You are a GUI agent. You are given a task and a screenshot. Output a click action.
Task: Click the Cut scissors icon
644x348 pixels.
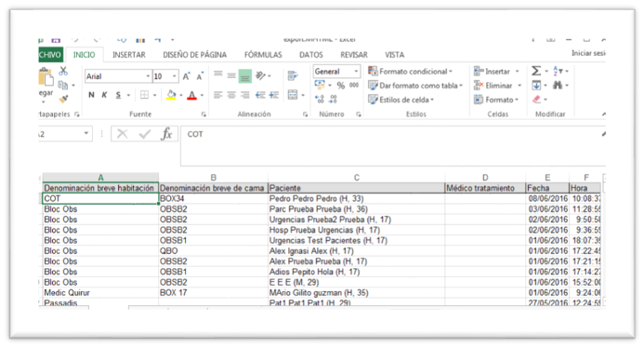pyautogui.click(x=63, y=71)
